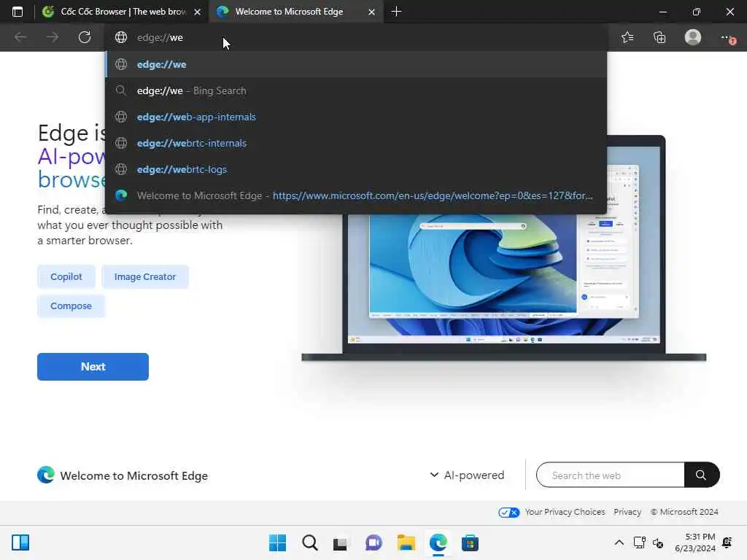This screenshot has width=747, height=560.
Task: Click the black search magnifier button
Action: click(701, 475)
